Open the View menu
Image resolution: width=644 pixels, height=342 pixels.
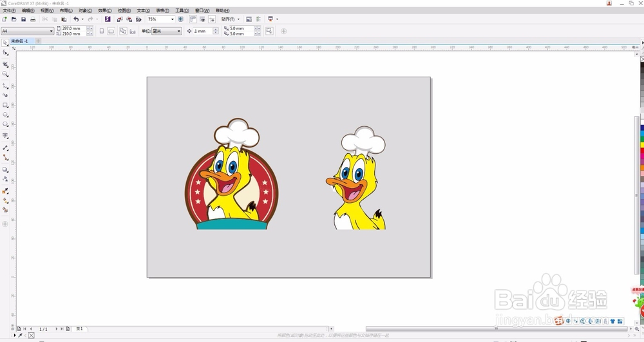[x=47, y=11]
